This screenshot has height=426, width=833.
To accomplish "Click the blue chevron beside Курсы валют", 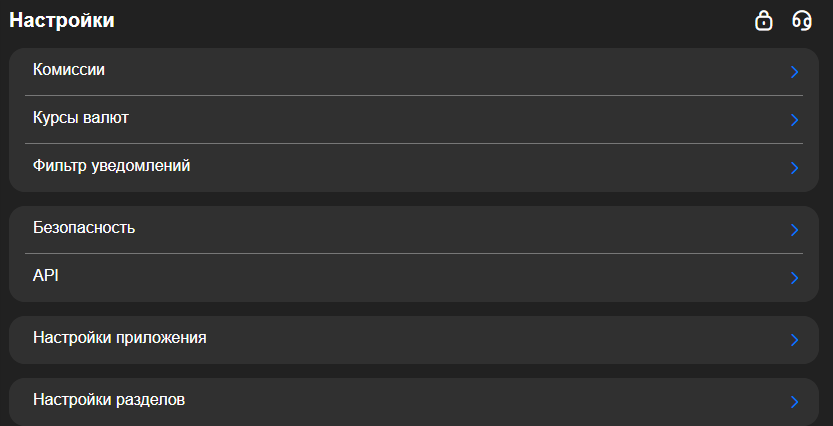I will pos(794,120).
